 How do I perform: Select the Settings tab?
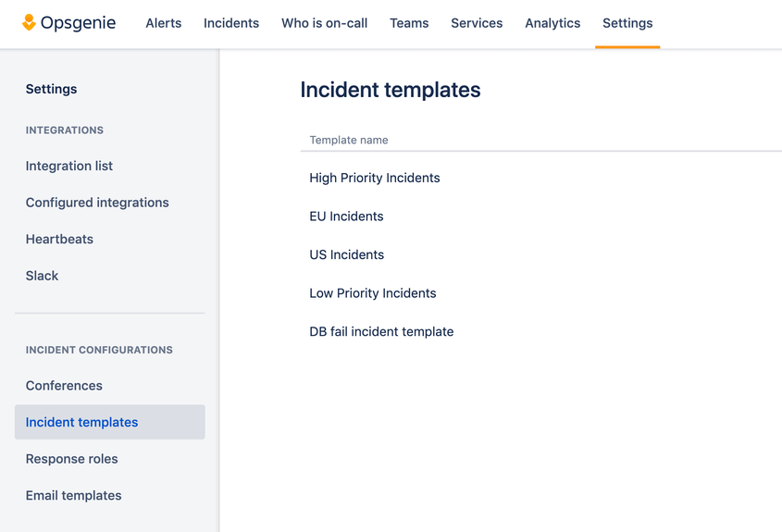click(627, 23)
